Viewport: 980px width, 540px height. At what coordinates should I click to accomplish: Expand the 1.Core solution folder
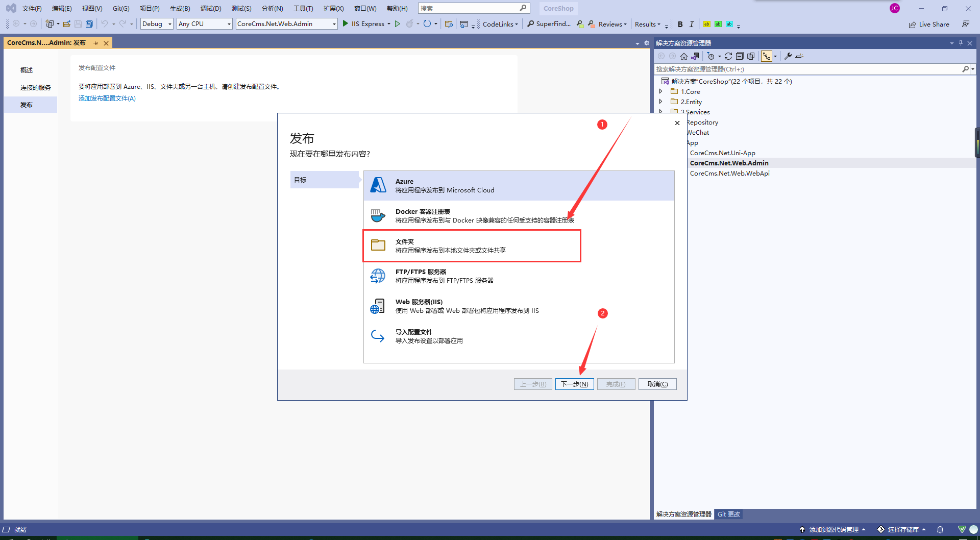pos(661,91)
